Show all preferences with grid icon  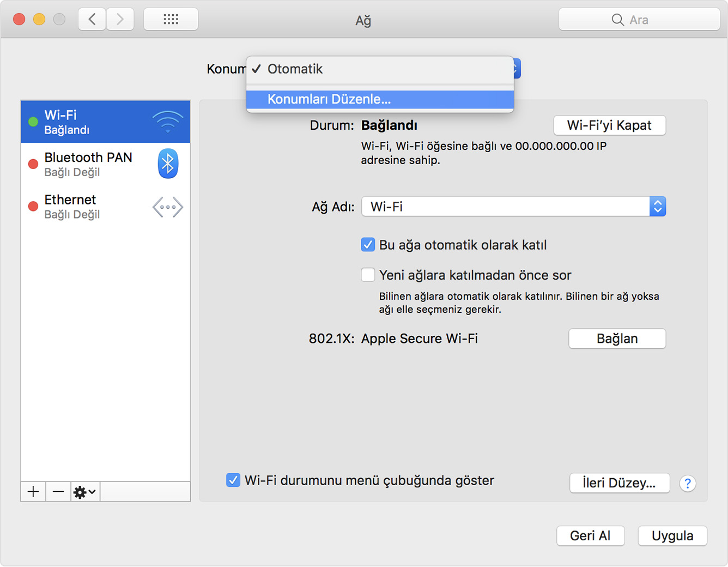(171, 20)
